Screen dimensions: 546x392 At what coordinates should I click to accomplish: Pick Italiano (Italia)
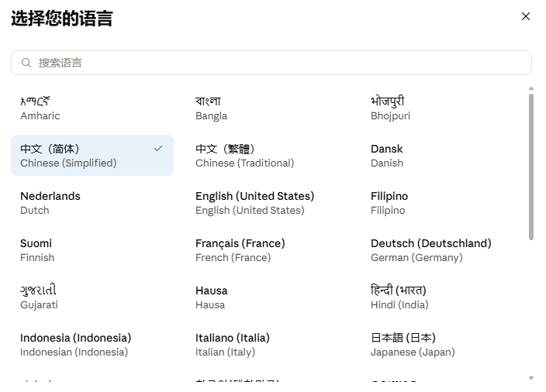pos(268,345)
